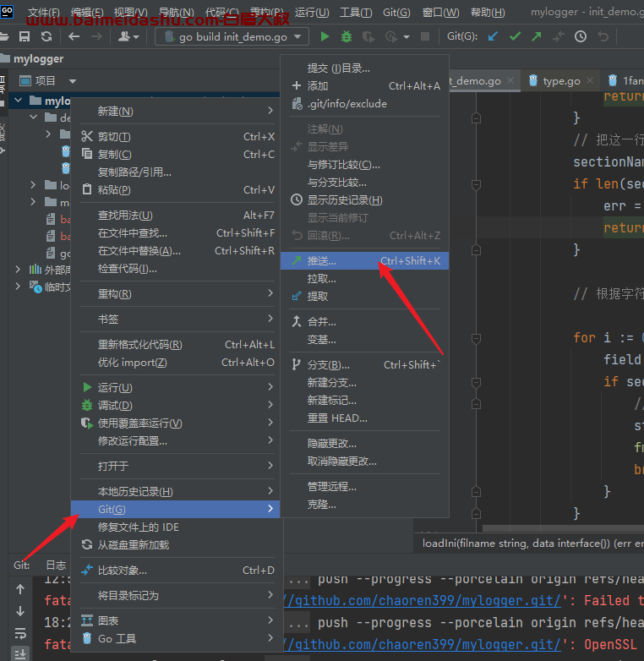
Task: Switch to the 日志 Log tab in Git panel
Action: 56,565
